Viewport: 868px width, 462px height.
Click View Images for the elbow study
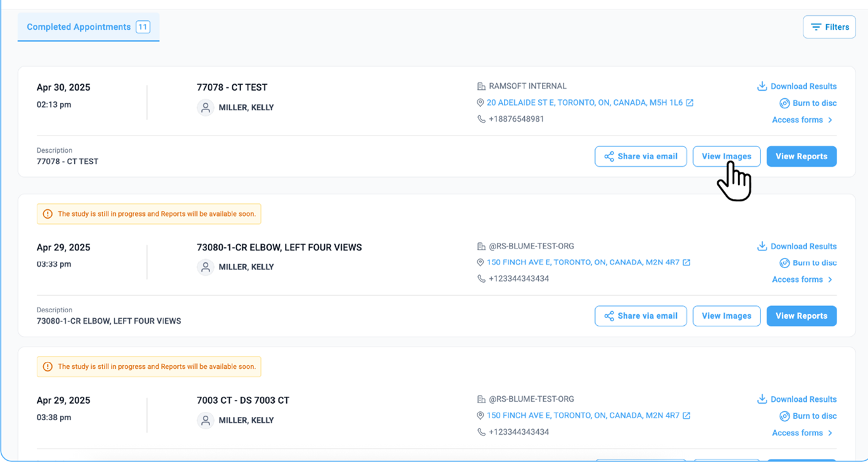[x=726, y=316]
